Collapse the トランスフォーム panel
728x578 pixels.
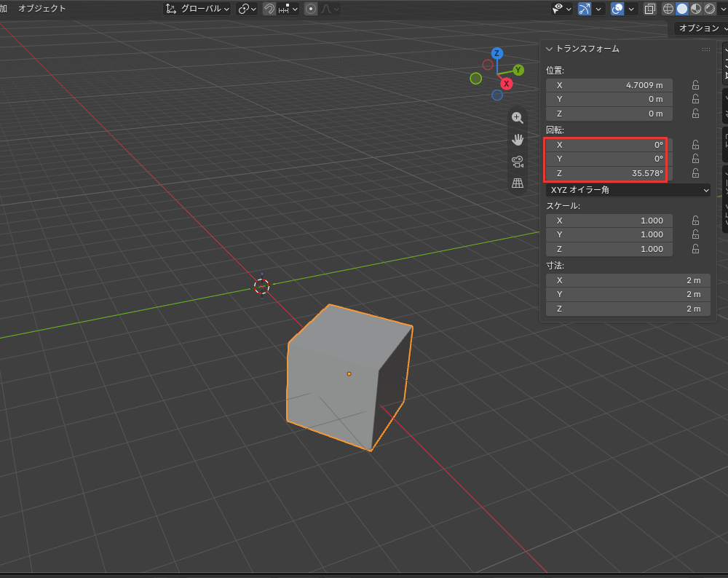(x=549, y=49)
